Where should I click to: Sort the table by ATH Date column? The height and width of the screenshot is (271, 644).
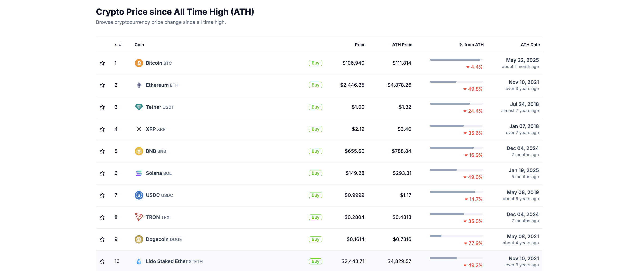(x=530, y=45)
